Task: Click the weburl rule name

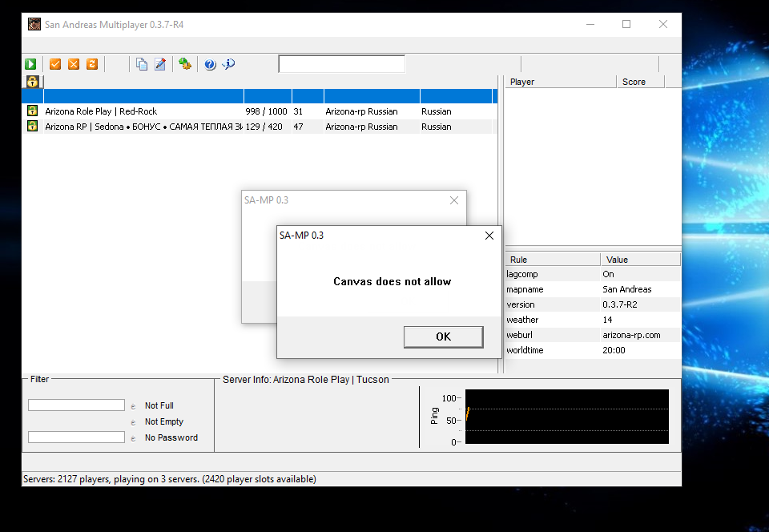Action: (x=519, y=335)
